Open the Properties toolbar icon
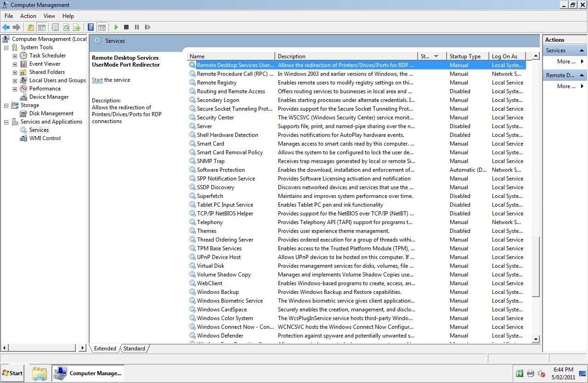 56,27
